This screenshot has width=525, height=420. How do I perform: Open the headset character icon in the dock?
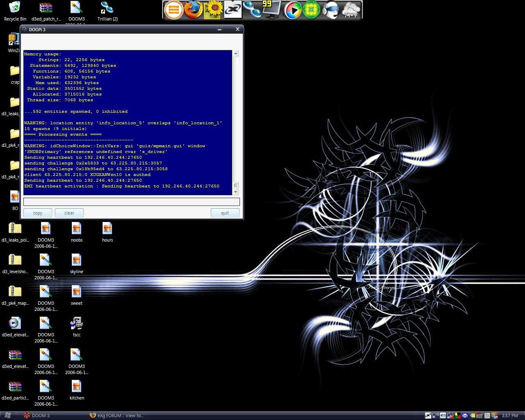coord(331,10)
